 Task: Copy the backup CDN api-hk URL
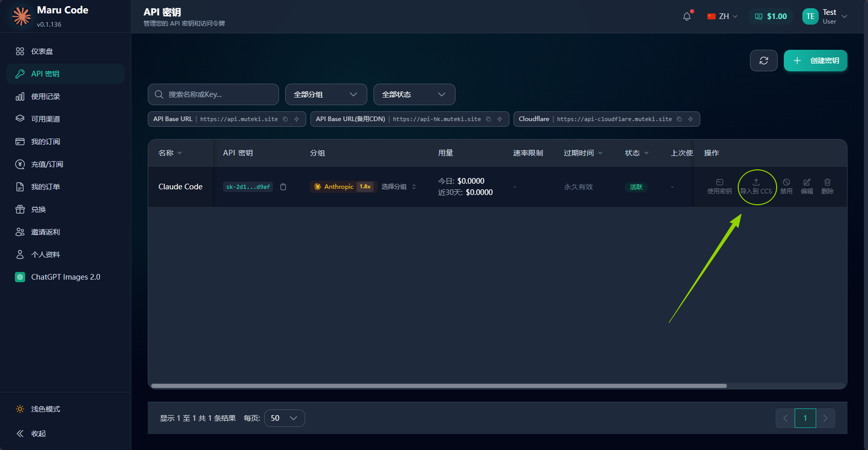pos(488,119)
